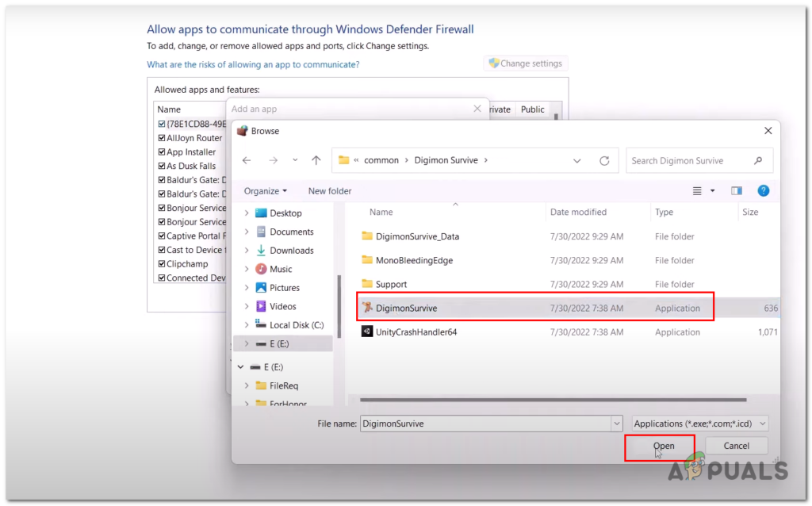Screen dimensions: 812x506
Task: Click the search magnifier icon
Action: [757, 160]
